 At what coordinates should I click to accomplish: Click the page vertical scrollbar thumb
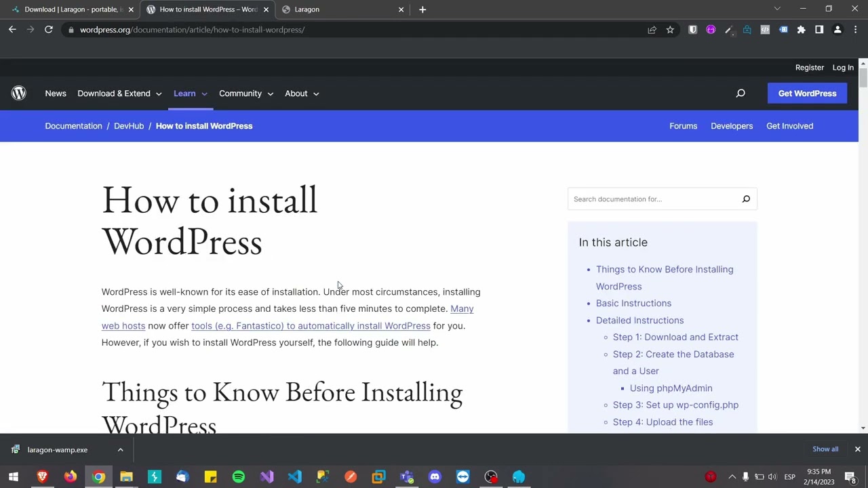[863, 78]
